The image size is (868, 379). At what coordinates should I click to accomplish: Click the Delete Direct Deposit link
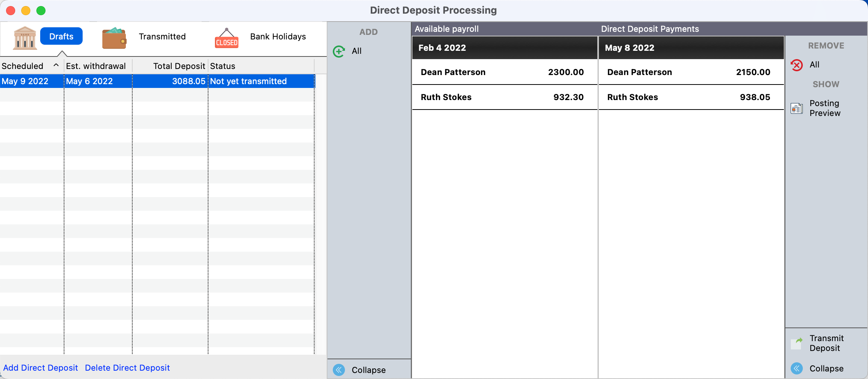pos(127,368)
